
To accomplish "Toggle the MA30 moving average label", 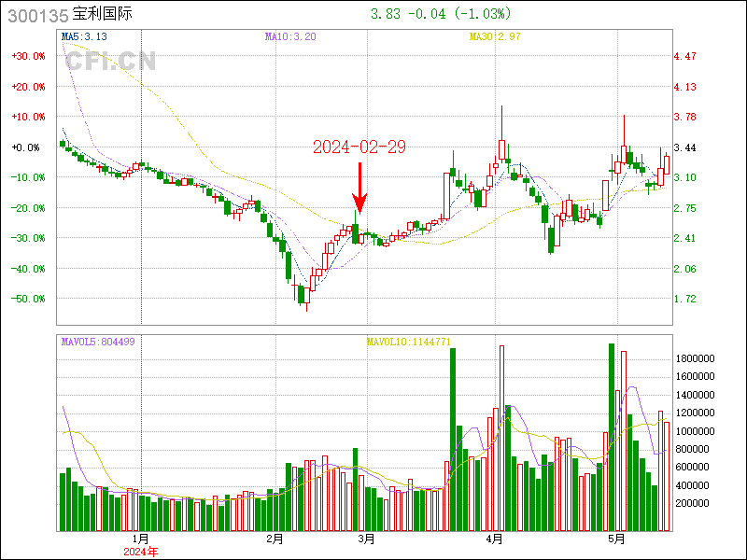I will point(492,36).
